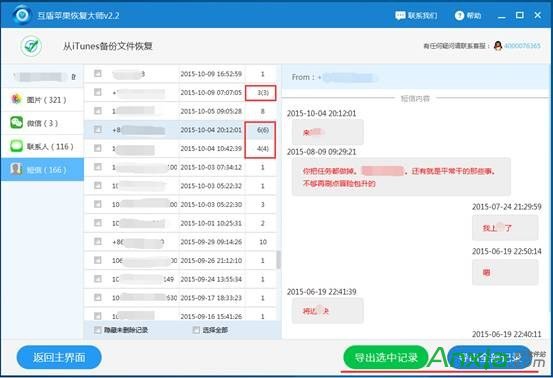The height and width of the screenshot is (378, 553).
Task: Toggle the 隐藏未删除记录 checkbox
Action: (98, 330)
